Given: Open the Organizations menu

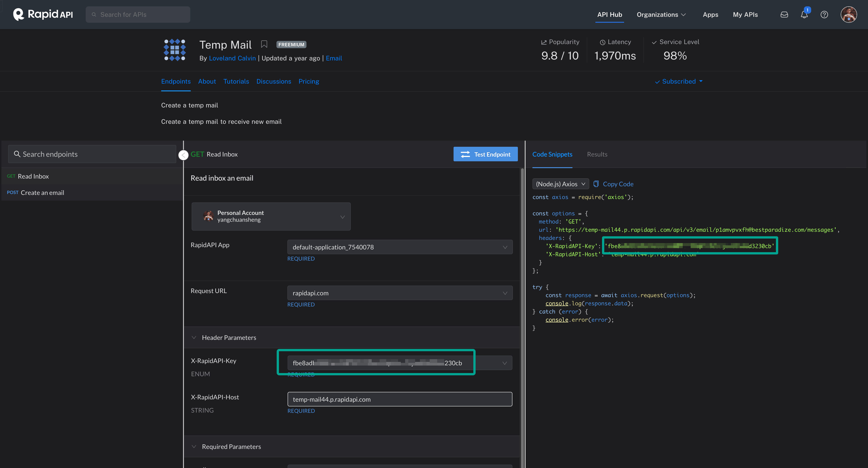Looking at the screenshot, I should click(661, 15).
